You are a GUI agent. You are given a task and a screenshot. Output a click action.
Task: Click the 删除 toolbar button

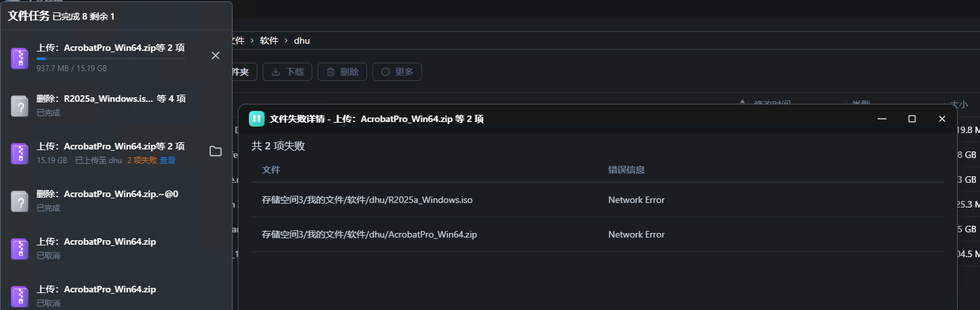tap(342, 72)
